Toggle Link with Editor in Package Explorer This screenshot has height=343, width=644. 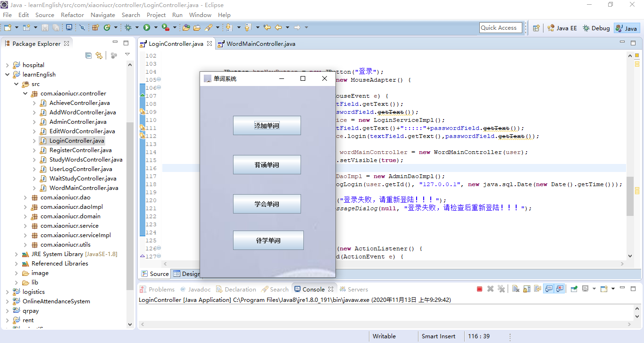[x=99, y=55]
